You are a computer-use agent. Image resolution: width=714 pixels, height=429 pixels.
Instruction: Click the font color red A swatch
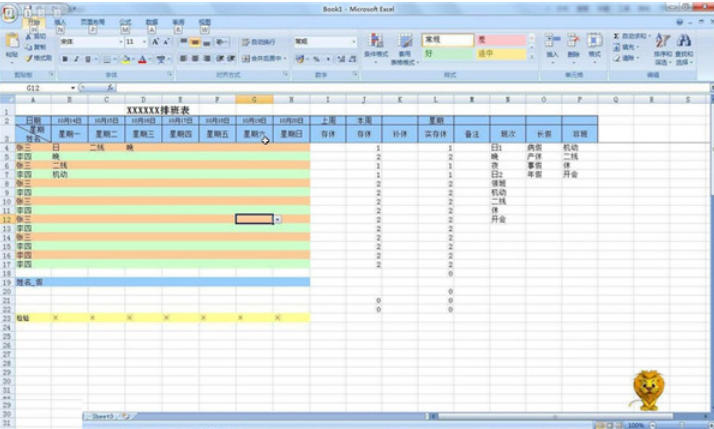coord(143,59)
